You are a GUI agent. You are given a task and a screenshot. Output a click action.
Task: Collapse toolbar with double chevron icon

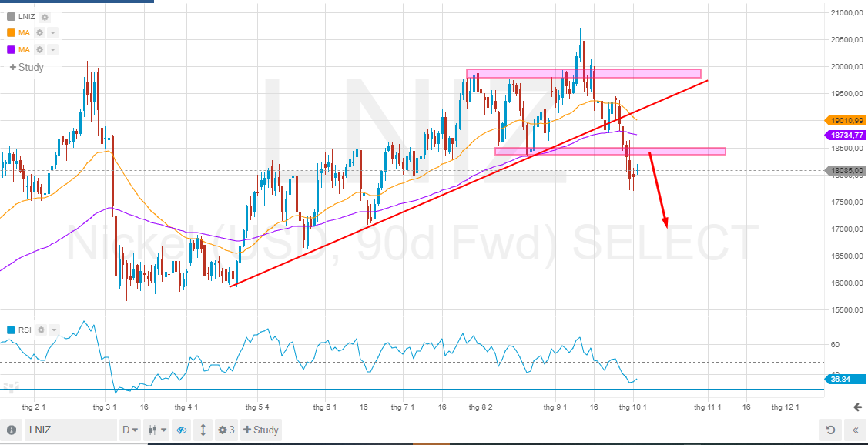pos(853,430)
